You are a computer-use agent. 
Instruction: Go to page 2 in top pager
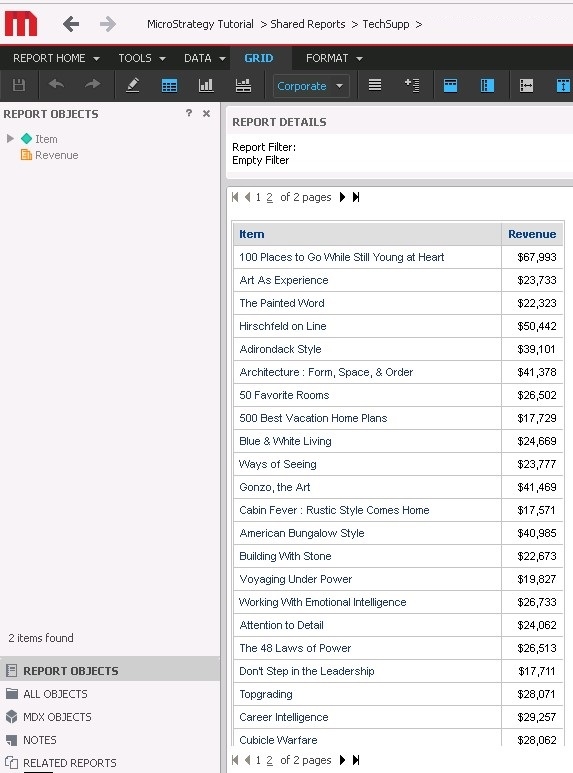click(x=269, y=197)
